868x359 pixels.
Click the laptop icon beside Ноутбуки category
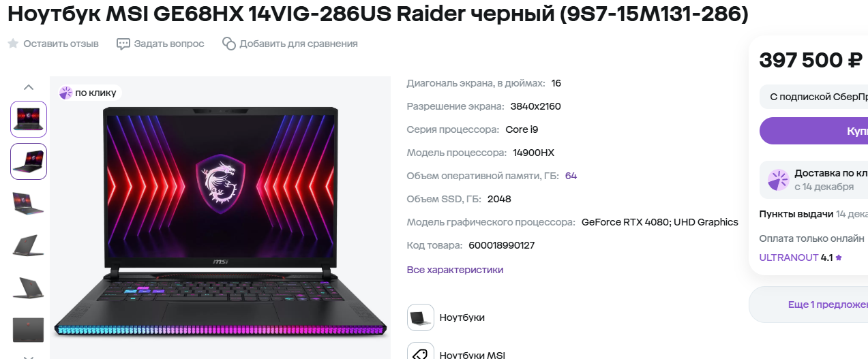click(421, 317)
